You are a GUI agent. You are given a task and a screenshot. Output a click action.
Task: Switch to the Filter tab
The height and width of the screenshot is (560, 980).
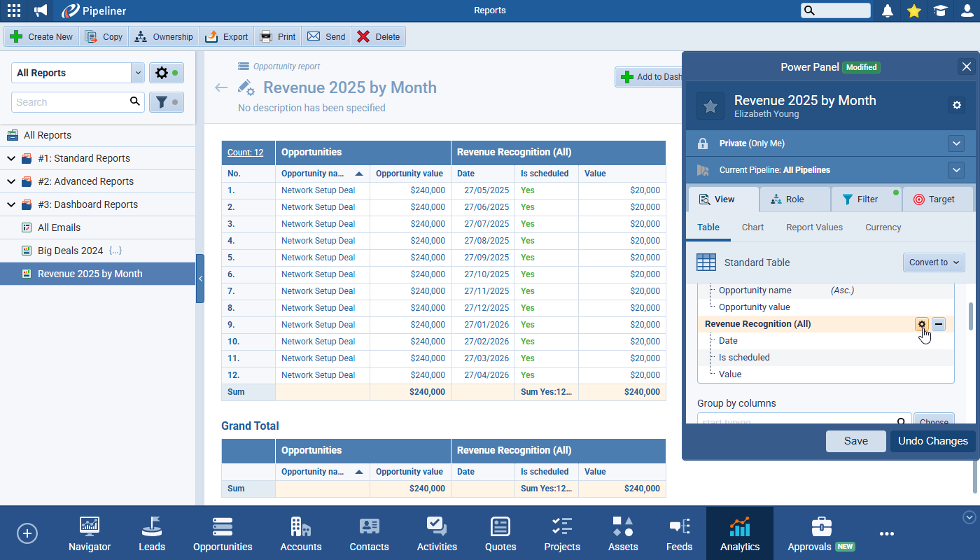866,199
